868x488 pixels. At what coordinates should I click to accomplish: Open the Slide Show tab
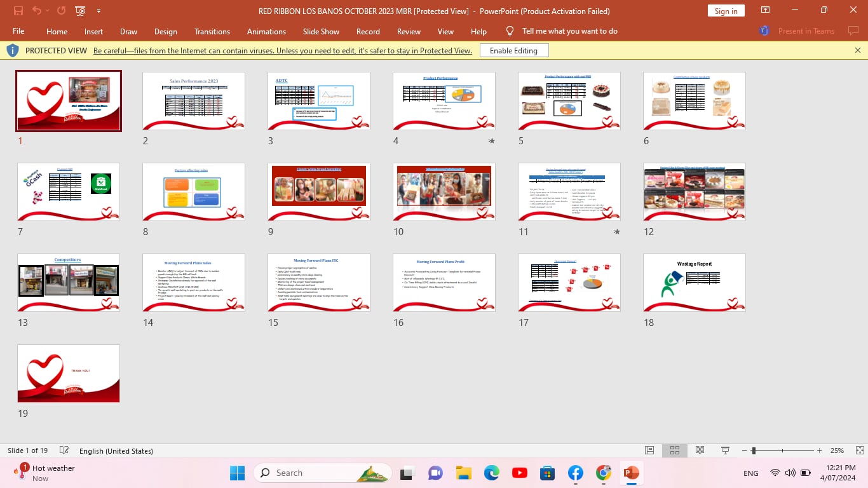click(x=321, y=31)
